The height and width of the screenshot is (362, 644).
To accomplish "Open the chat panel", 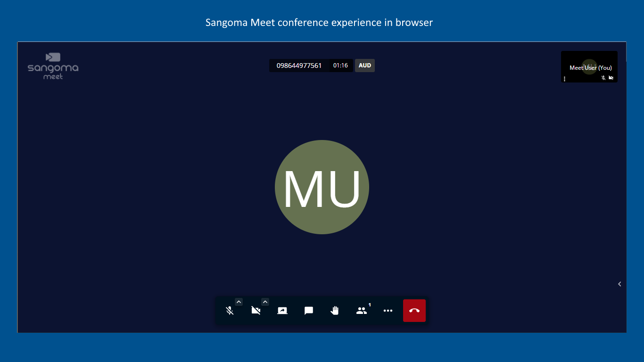I will (x=309, y=311).
